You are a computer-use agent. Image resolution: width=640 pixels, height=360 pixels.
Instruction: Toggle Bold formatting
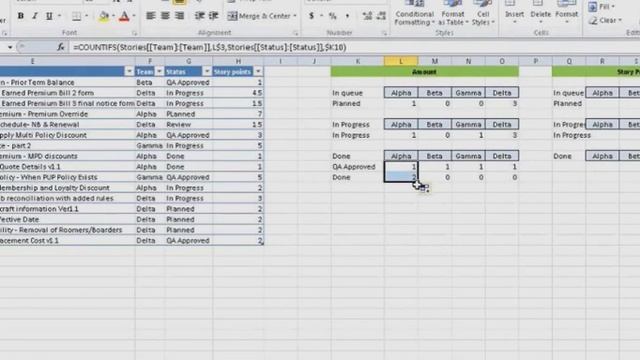coord(20,16)
